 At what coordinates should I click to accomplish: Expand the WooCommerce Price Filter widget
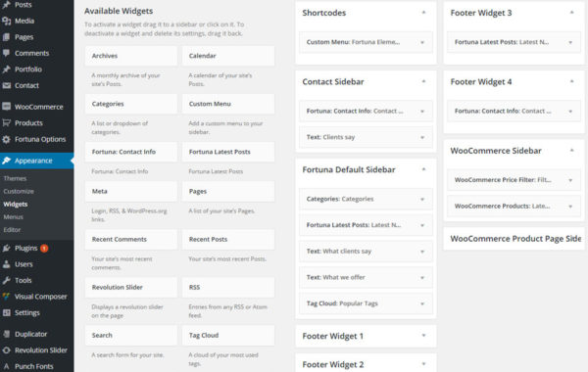[570, 180]
